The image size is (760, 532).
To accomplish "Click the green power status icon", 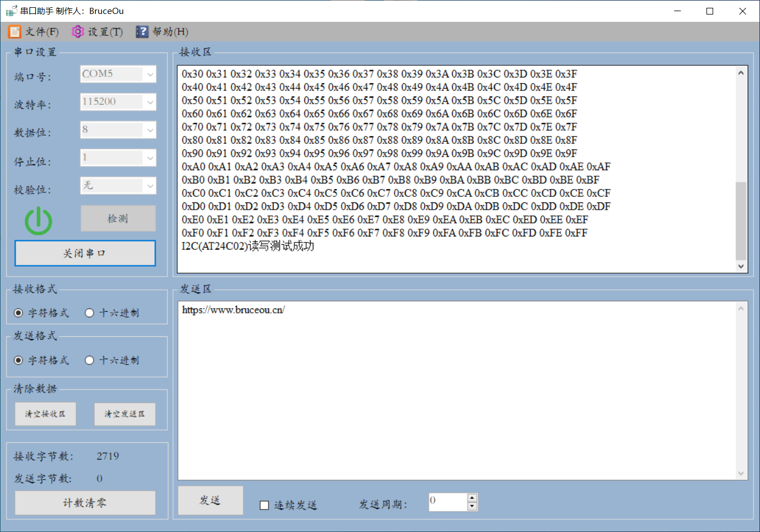I will 38,220.
